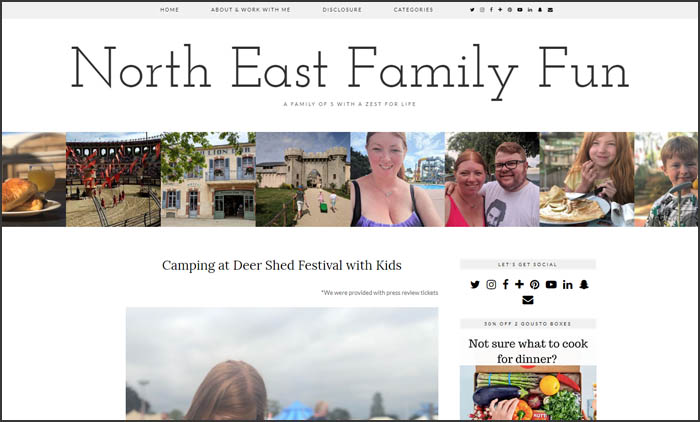
Task: Open About & Work With Me page
Action: coord(251,10)
